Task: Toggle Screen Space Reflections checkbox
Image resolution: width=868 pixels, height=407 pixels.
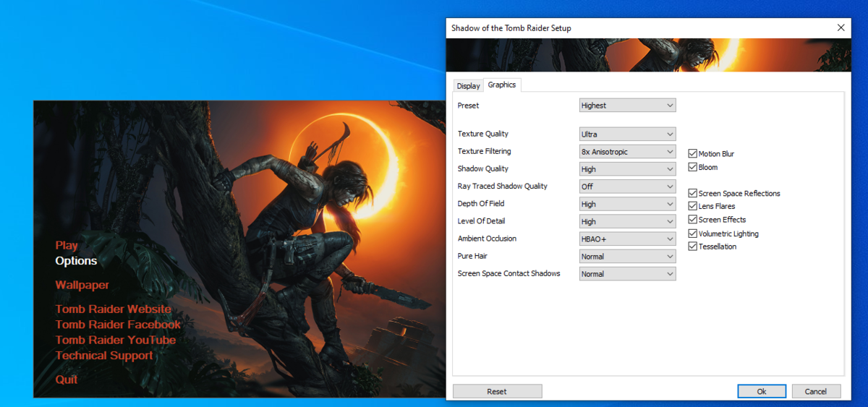Action: (693, 193)
